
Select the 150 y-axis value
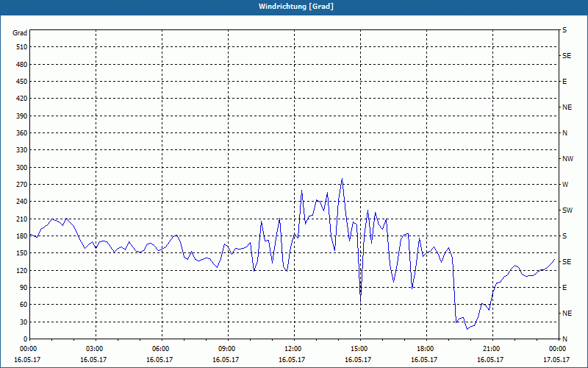pos(21,253)
